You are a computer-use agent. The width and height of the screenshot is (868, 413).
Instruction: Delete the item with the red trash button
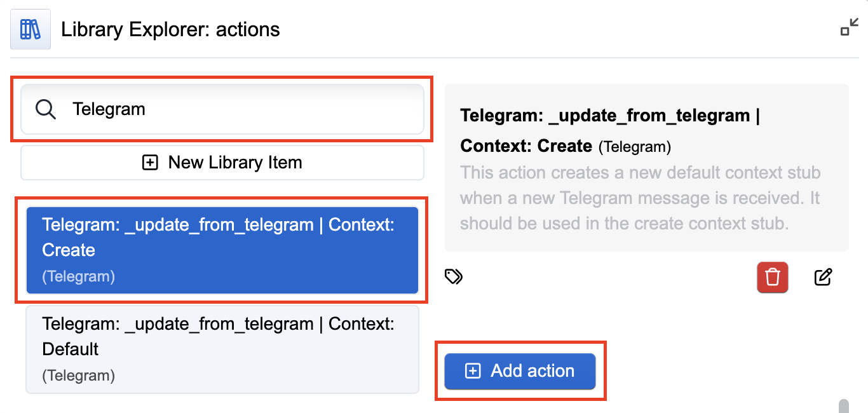773,278
